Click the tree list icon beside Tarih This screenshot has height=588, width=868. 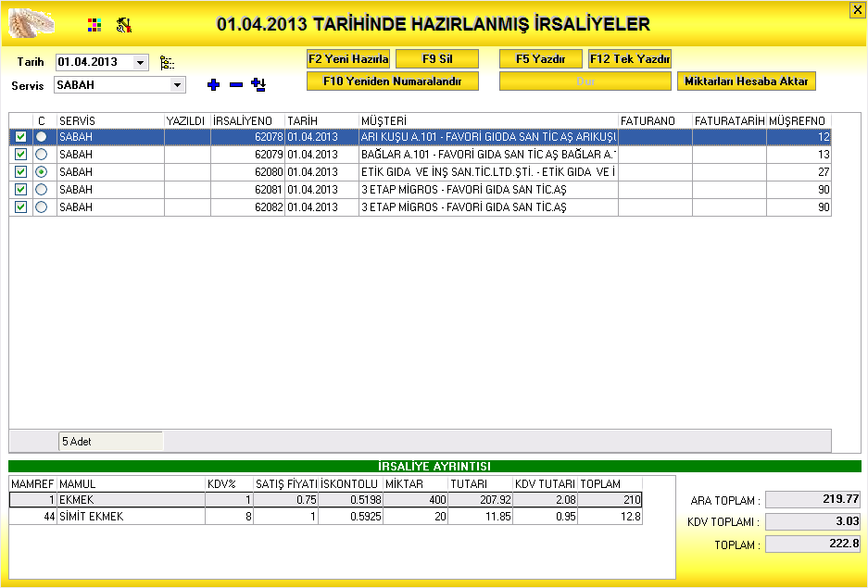click(167, 62)
